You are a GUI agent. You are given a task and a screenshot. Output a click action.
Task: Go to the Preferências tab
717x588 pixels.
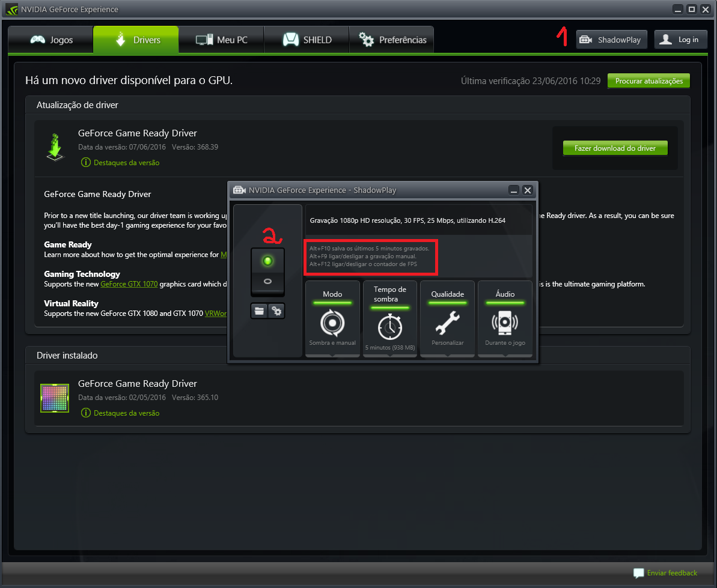[391, 40]
